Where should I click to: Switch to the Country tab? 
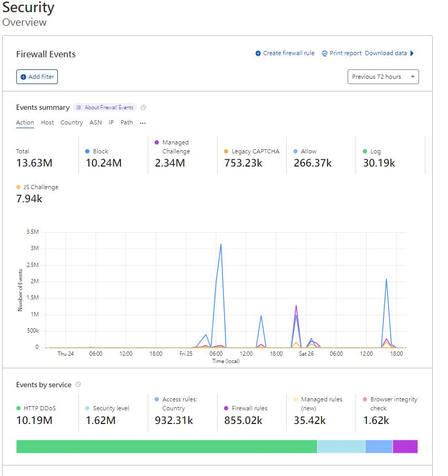click(72, 122)
